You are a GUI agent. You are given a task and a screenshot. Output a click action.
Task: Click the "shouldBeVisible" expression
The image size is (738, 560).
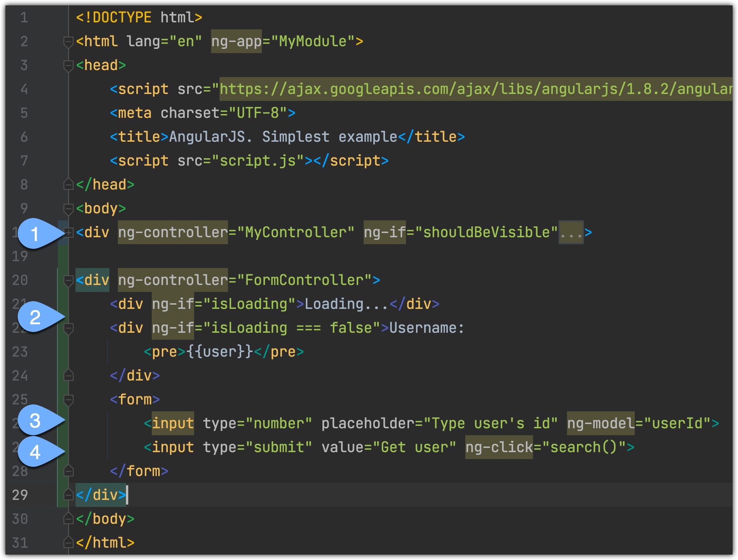tap(486, 233)
